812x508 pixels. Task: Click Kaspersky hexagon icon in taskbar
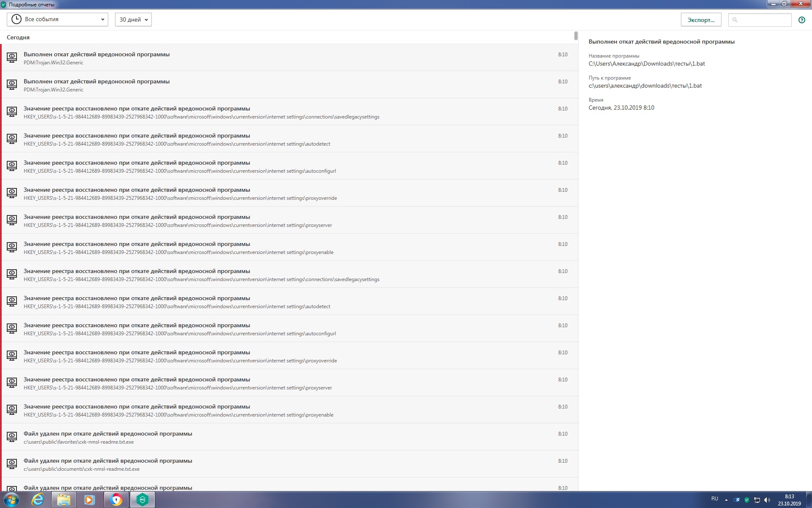[143, 500]
